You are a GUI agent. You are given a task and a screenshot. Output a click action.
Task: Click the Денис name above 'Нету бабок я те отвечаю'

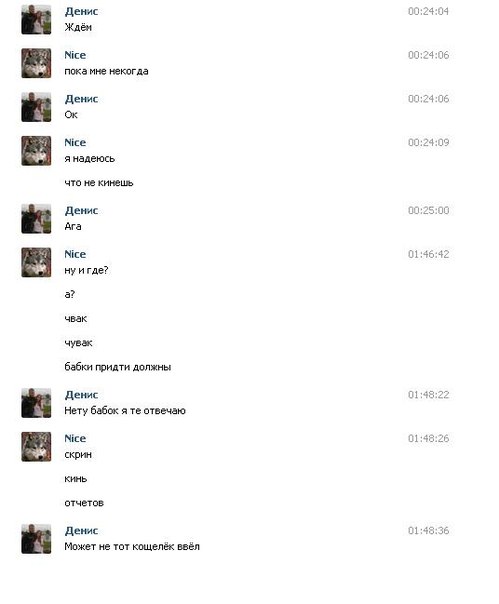point(81,394)
